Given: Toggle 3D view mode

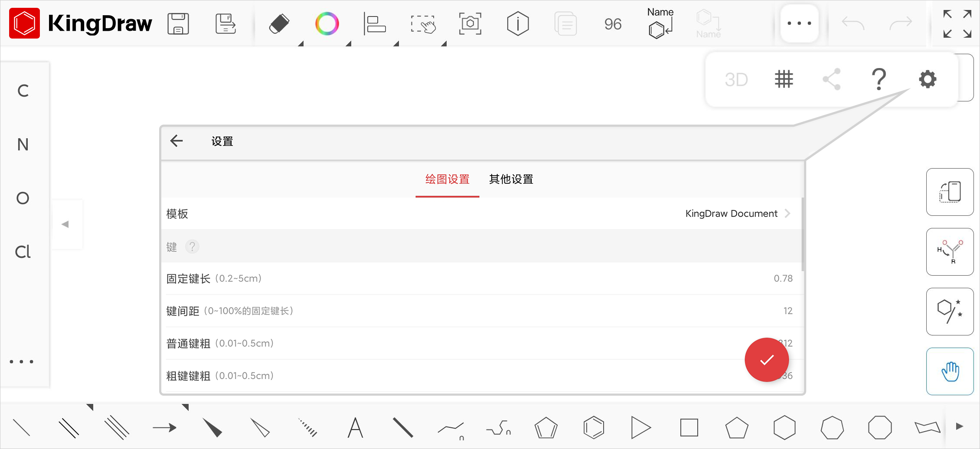Looking at the screenshot, I should pos(736,79).
